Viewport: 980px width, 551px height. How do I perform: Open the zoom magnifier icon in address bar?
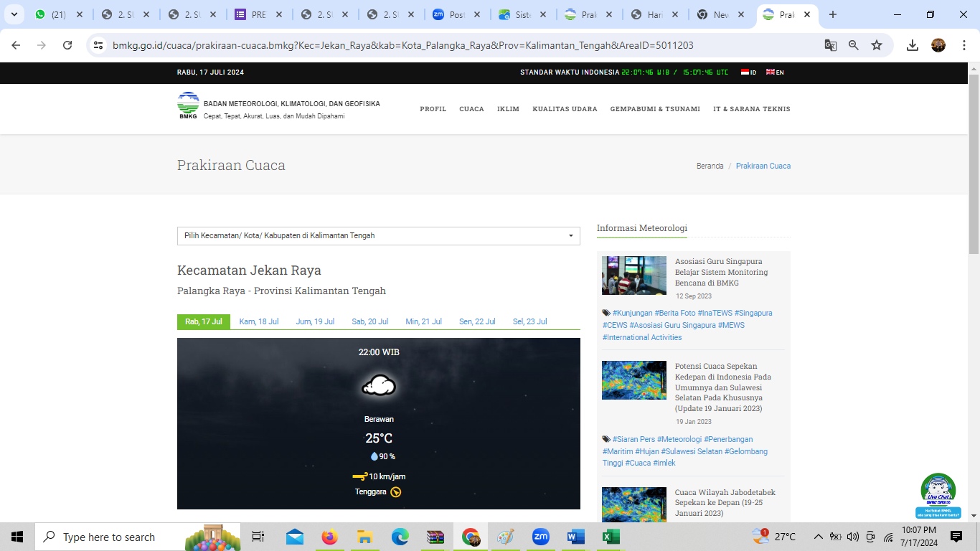tap(854, 45)
